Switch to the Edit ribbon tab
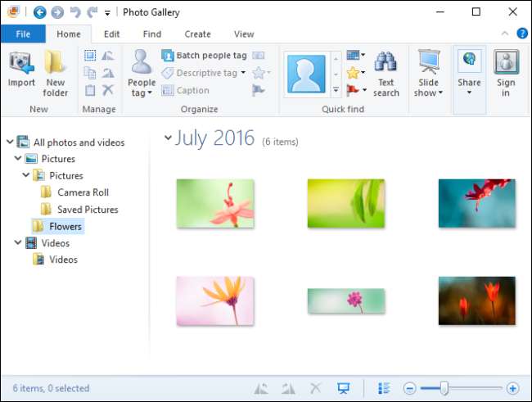 (x=111, y=34)
